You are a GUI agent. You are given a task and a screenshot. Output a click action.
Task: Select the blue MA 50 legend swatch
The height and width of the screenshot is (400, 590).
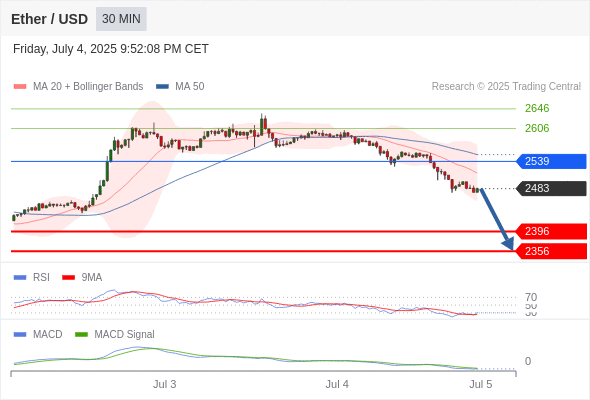click(x=162, y=87)
